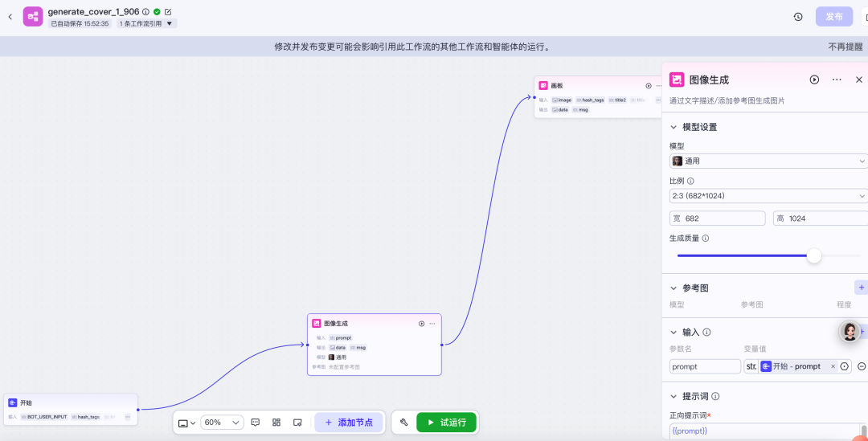
Task: Click the edit icon beside generate_cover_1_906
Action: pyautogui.click(x=168, y=12)
